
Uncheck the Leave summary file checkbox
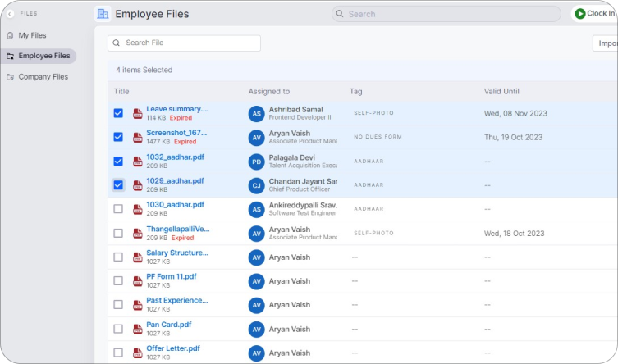coord(118,113)
